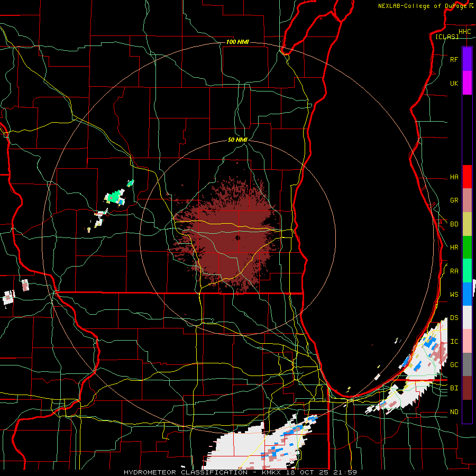
Task: Click the gray GC legend swatch
Action: click(x=467, y=364)
